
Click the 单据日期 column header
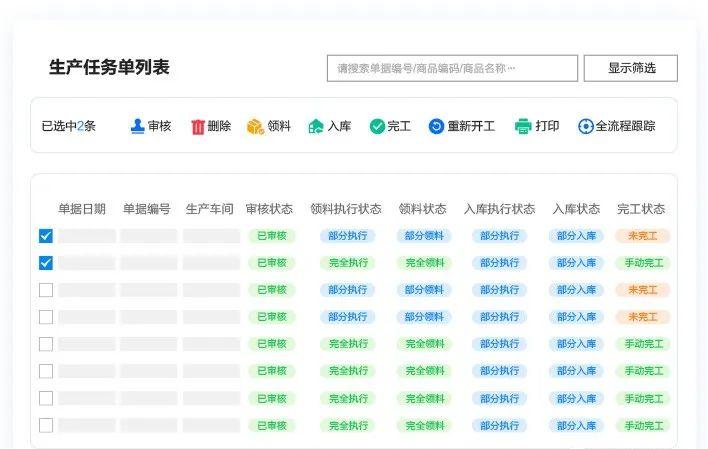82,209
